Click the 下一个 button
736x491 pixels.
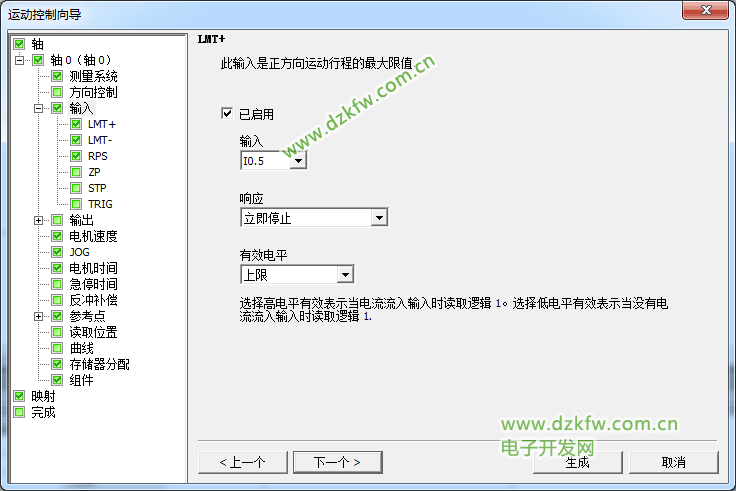pos(337,462)
